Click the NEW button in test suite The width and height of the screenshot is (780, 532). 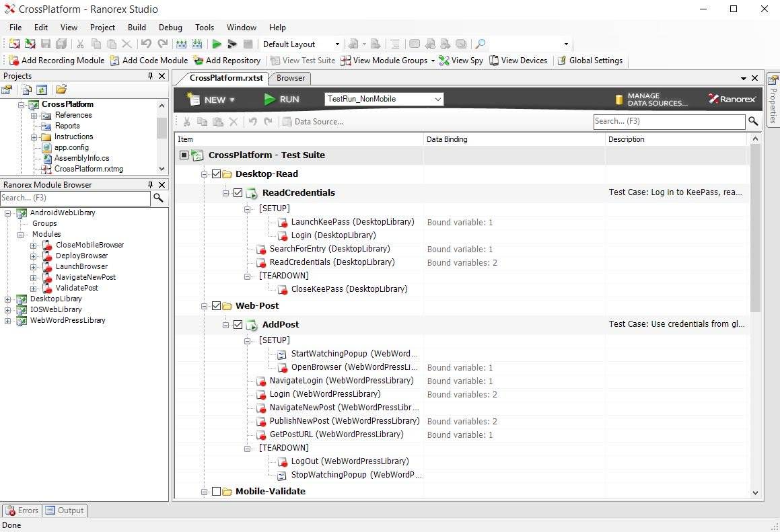pyautogui.click(x=211, y=100)
